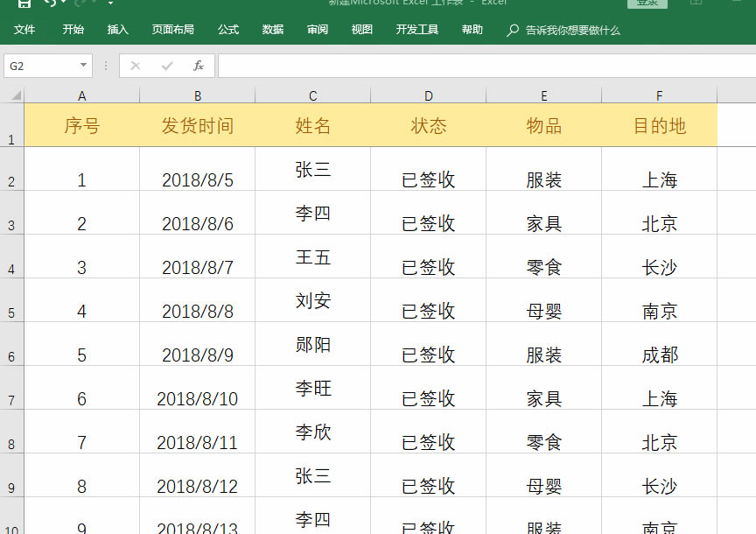Image resolution: width=756 pixels, height=534 pixels.
Task: Expand the Name Box dropdown arrow
Action: tap(83, 66)
